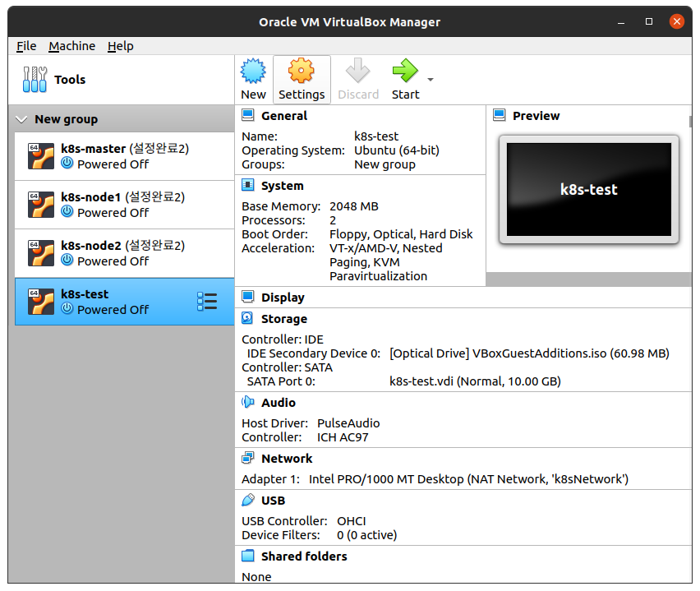
Task: Select the k8s-master machine name
Action: (x=94, y=148)
